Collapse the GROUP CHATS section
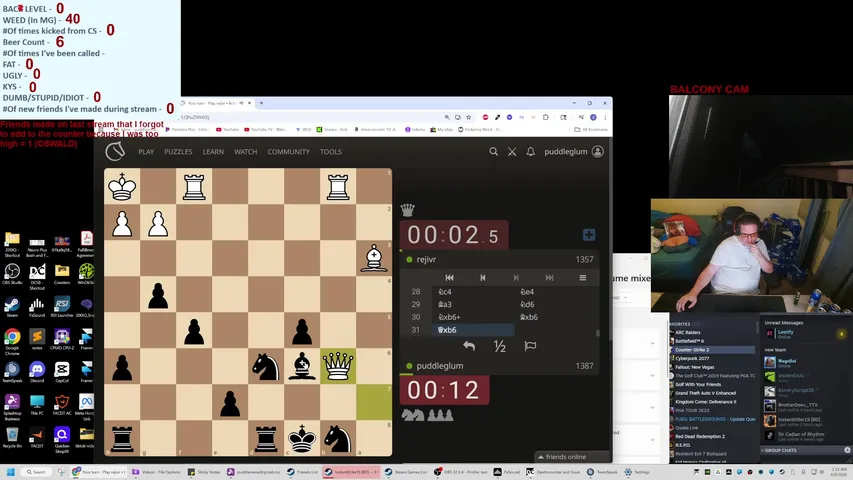 point(781,451)
